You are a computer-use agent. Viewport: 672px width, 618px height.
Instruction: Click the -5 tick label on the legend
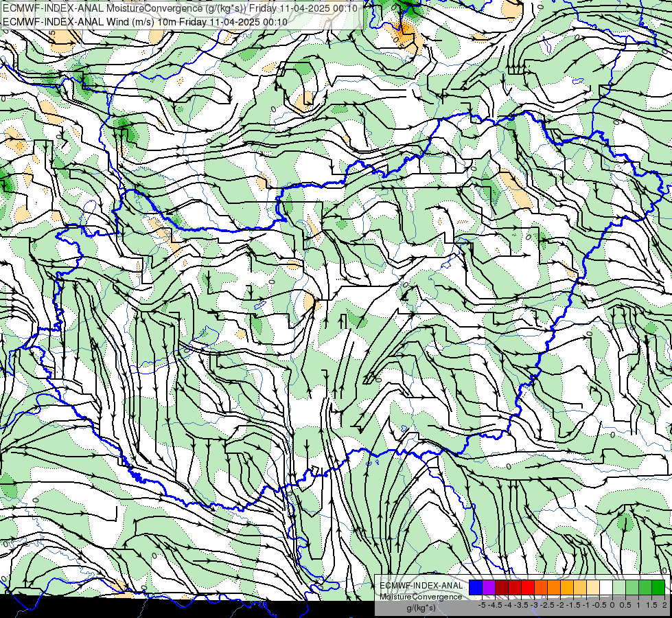[482, 605]
